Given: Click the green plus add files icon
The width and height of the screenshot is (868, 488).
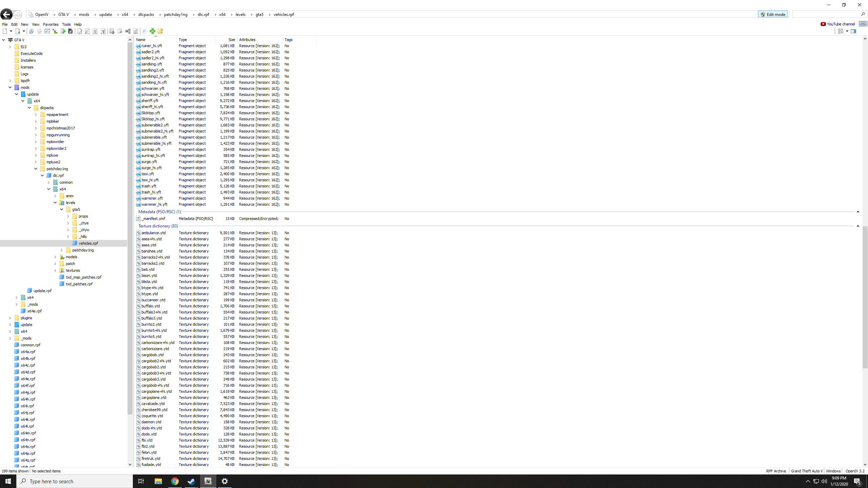Looking at the screenshot, I should click(x=153, y=31).
